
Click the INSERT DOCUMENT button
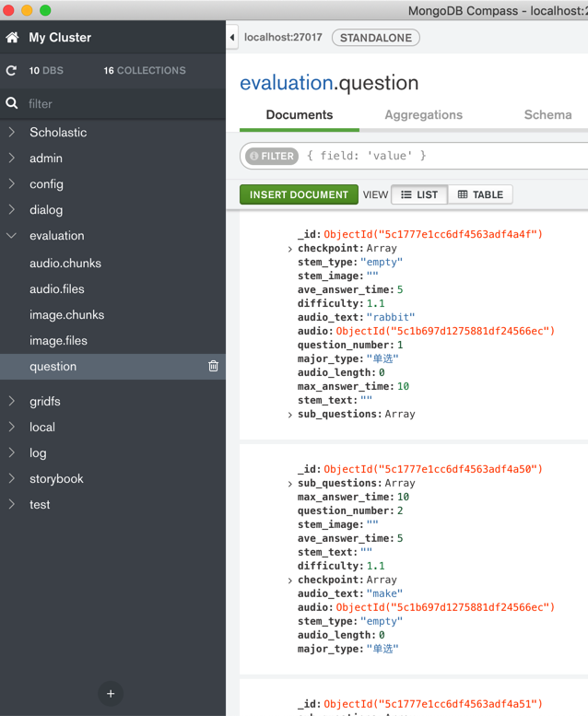tap(299, 194)
